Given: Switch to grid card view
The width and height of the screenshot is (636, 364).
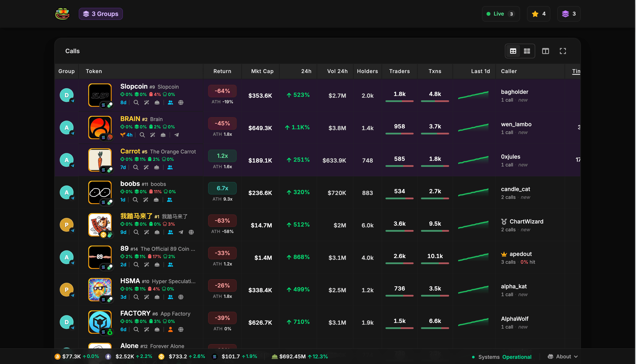Looking at the screenshot, I should 527,51.
